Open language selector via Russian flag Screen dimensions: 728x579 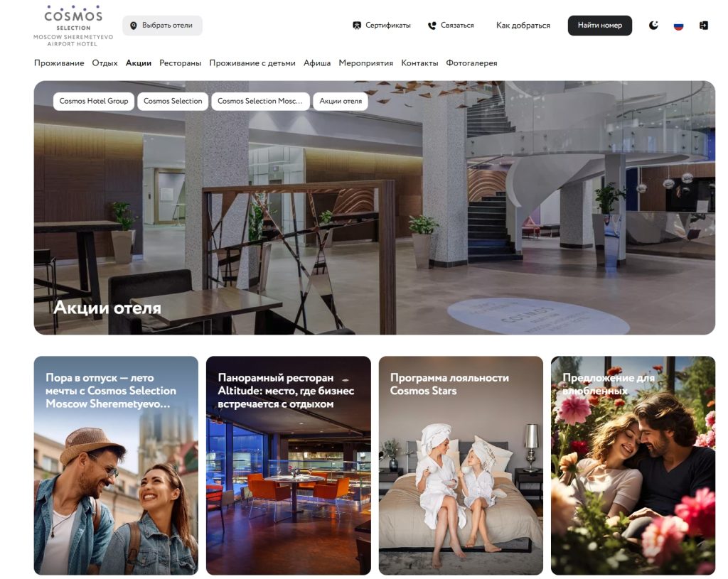click(x=678, y=26)
